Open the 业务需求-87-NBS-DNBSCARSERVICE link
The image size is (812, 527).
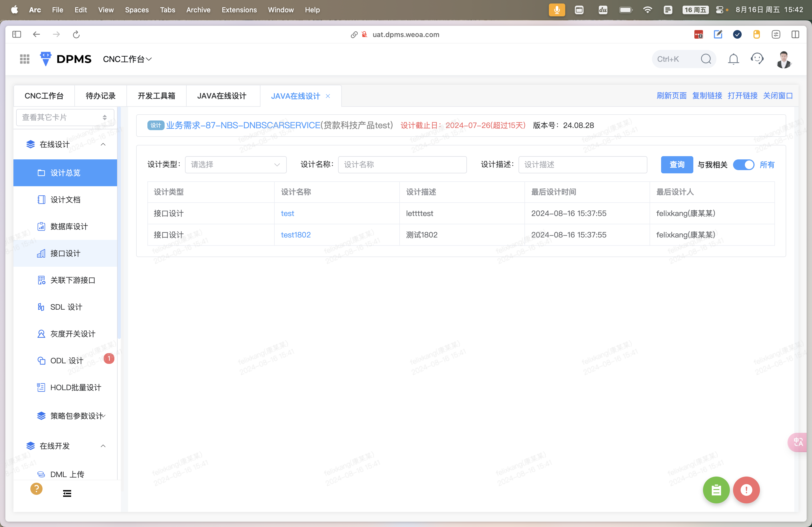click(243, 125)
